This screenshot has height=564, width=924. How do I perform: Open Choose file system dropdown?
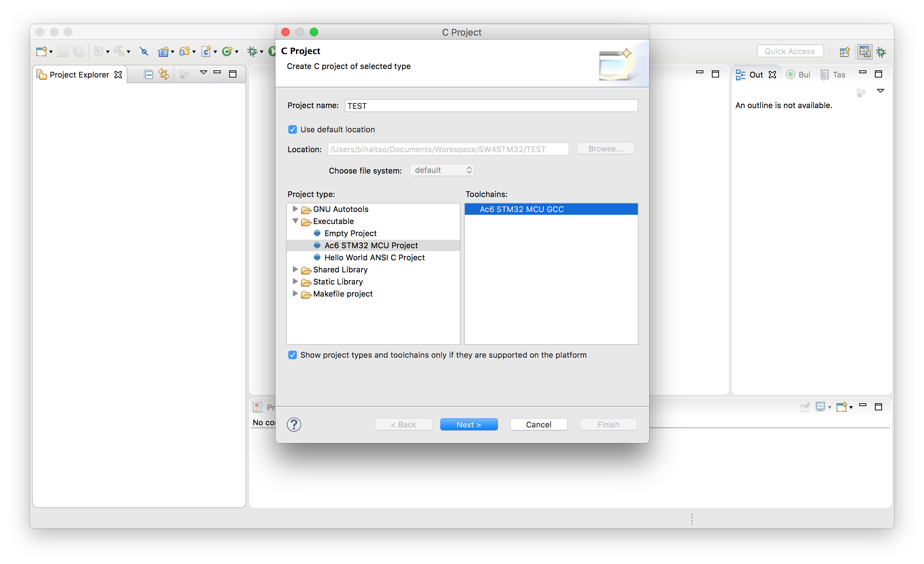(x=442, y=170)
